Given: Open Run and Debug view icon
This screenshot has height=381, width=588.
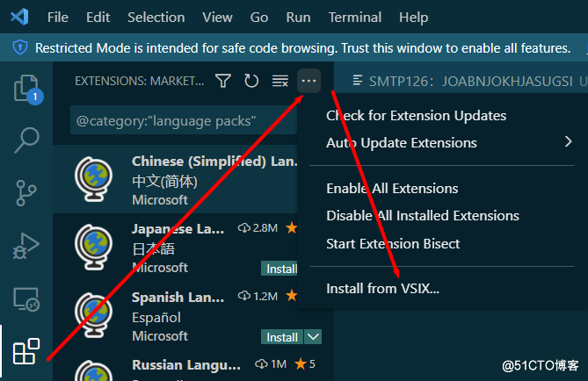Looking at the screenshot, I should (26, 246).
